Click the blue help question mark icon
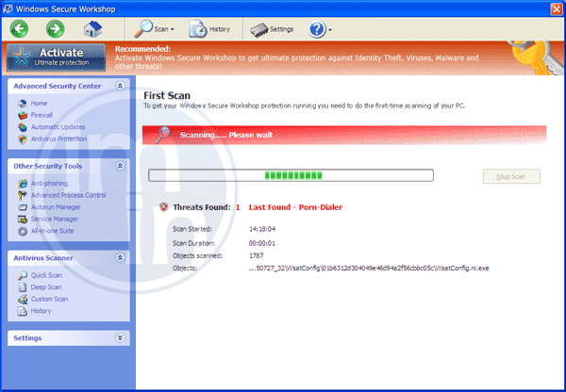Image resolution: width=566 pixels, height=392 pixels. point(317,29)
